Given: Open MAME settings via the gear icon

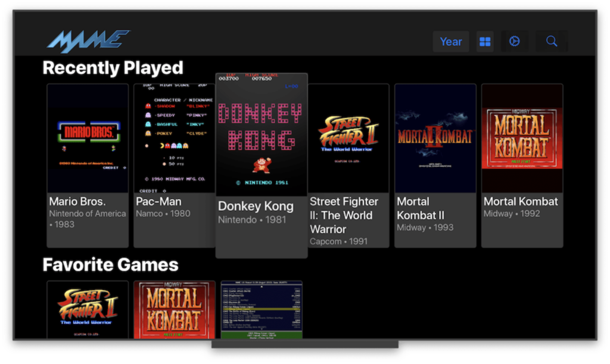Looking at the screenshot, I should 514,41.
